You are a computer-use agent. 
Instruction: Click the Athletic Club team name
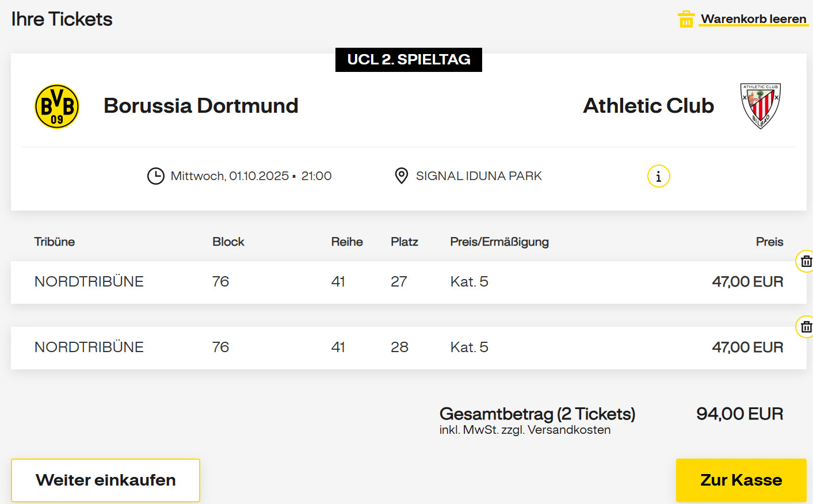tap(648, 106)
